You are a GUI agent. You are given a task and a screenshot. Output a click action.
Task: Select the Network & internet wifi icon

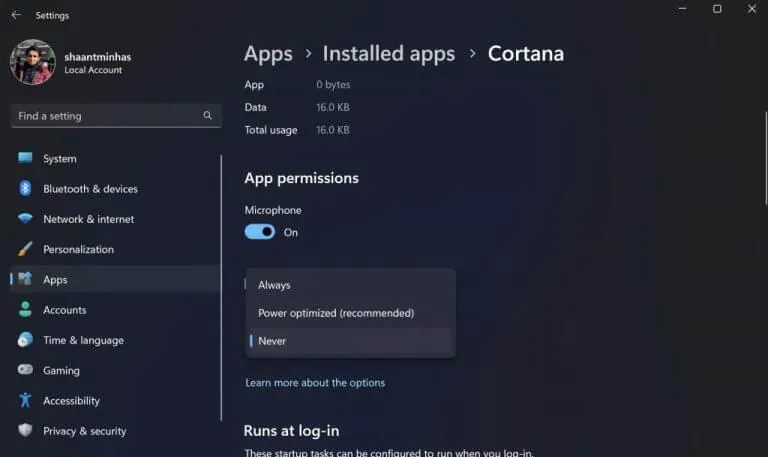[x=25, y=218]
